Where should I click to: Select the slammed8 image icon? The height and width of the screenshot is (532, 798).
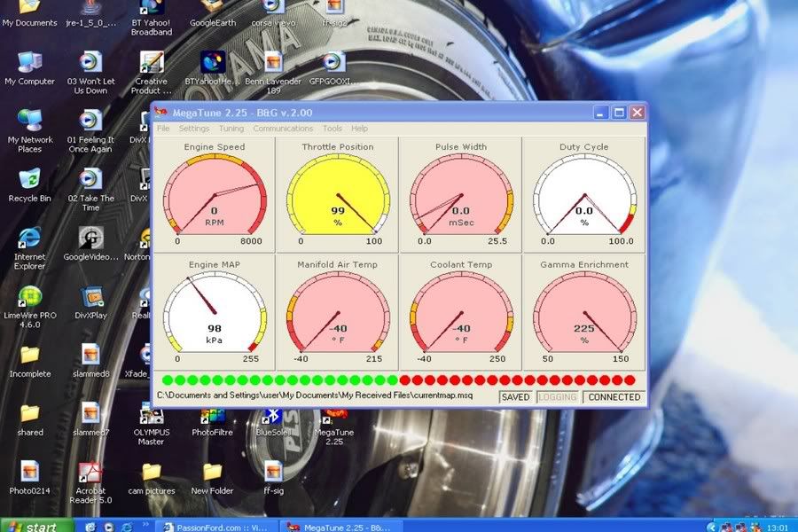(90, 361)
